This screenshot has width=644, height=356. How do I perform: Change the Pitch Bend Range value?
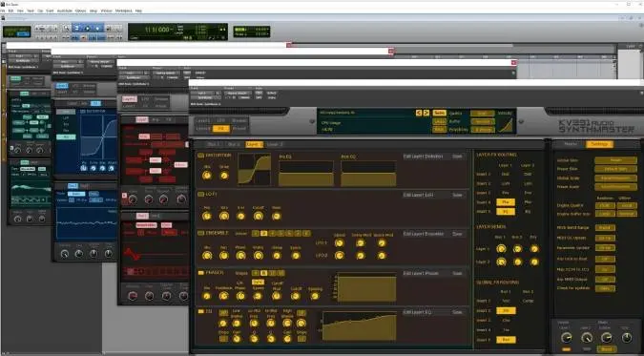pos(605,227)
